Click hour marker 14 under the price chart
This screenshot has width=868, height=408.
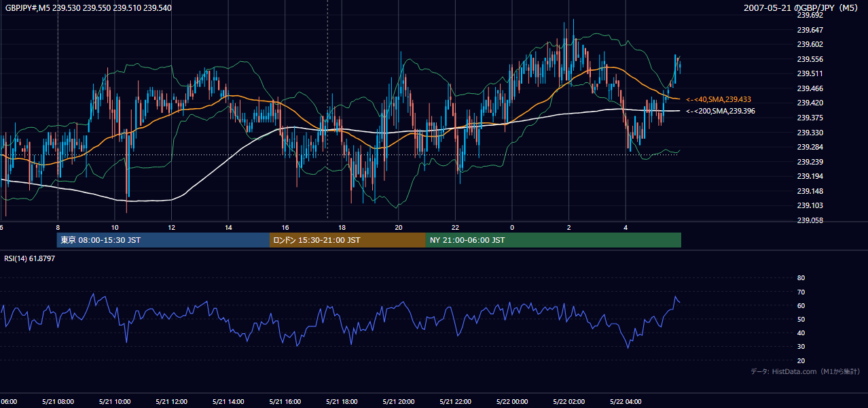point(228,227)
